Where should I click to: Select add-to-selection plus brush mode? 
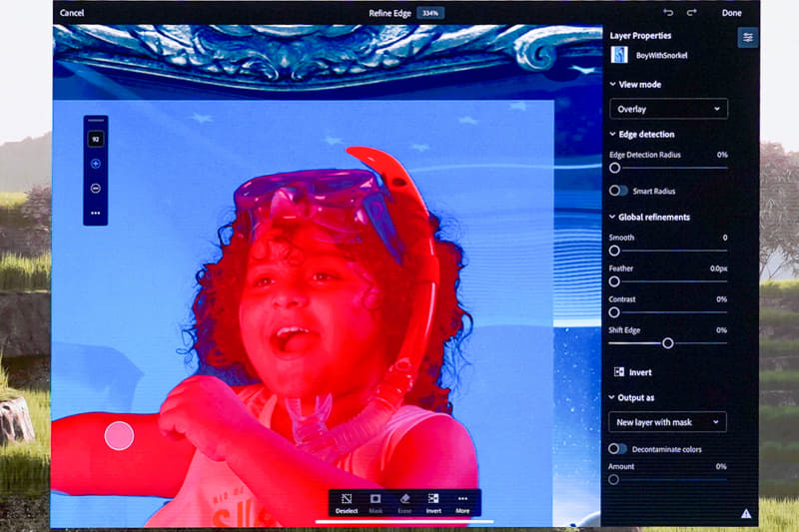(95, 164)
